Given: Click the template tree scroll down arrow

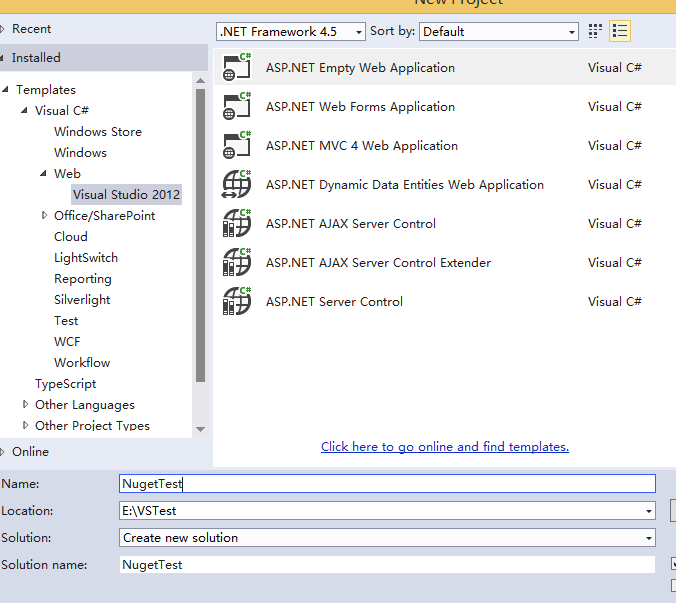Looking at the screenshot, I should tap(200, 429).
